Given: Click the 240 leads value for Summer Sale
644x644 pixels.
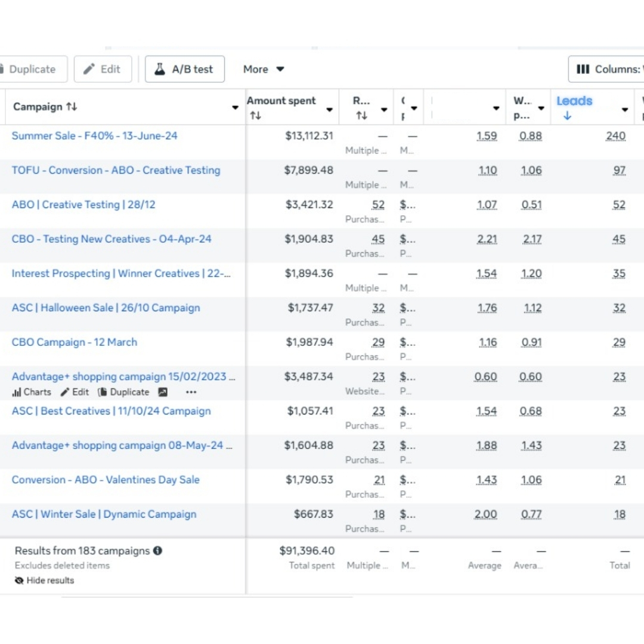Looking at the screenshot, I should pos(615,136).
